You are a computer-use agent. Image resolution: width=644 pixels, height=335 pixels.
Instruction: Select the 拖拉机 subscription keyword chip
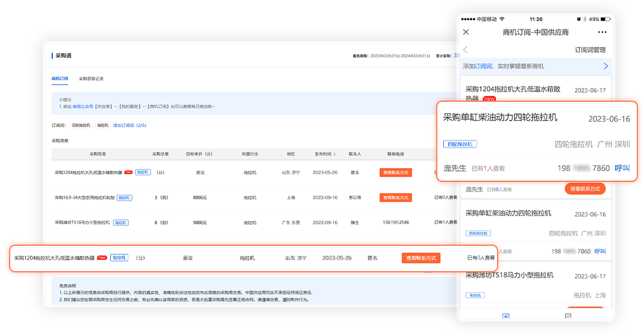(x=102, y=125)
